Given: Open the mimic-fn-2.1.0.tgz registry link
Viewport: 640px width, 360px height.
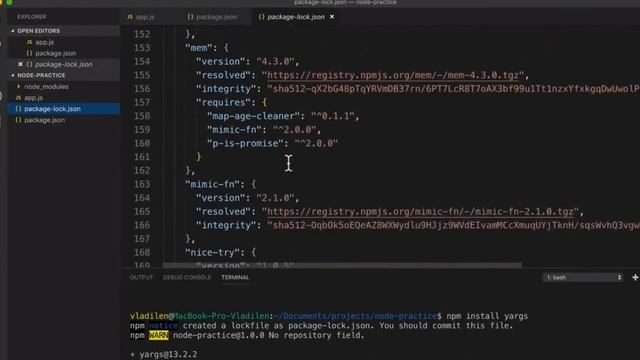Looking at the screenshot, I should point(420,212).
